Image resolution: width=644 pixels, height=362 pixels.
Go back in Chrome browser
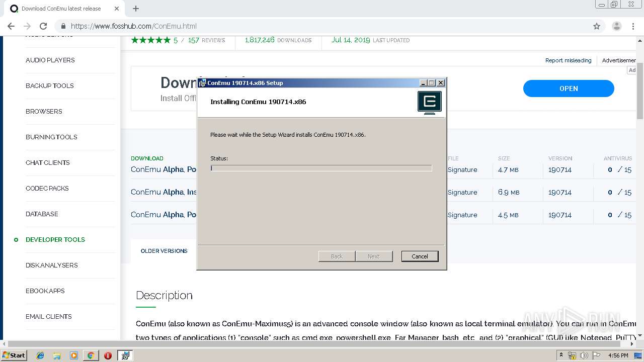point(11,26)
